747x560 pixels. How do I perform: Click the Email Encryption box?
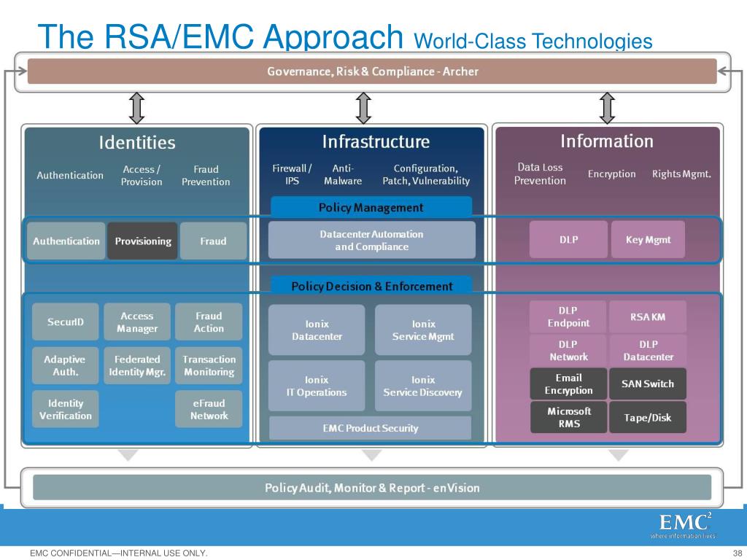pos(569,384)
